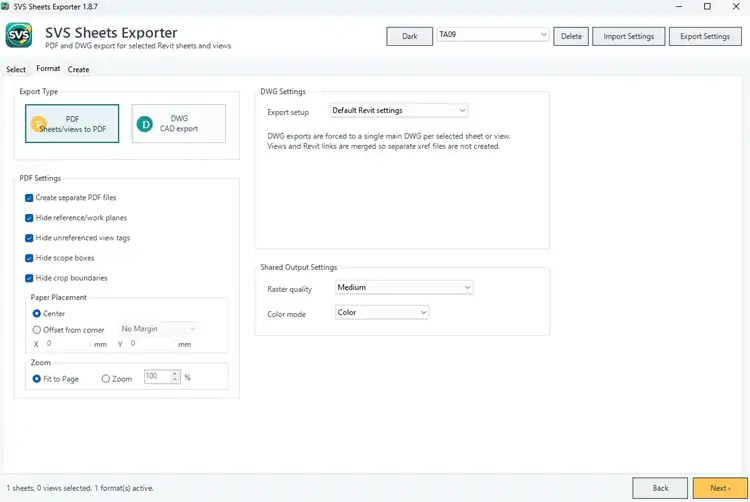The image size is (750, 502).
Task: Switch to the Create tab
Action: [78, 69]
